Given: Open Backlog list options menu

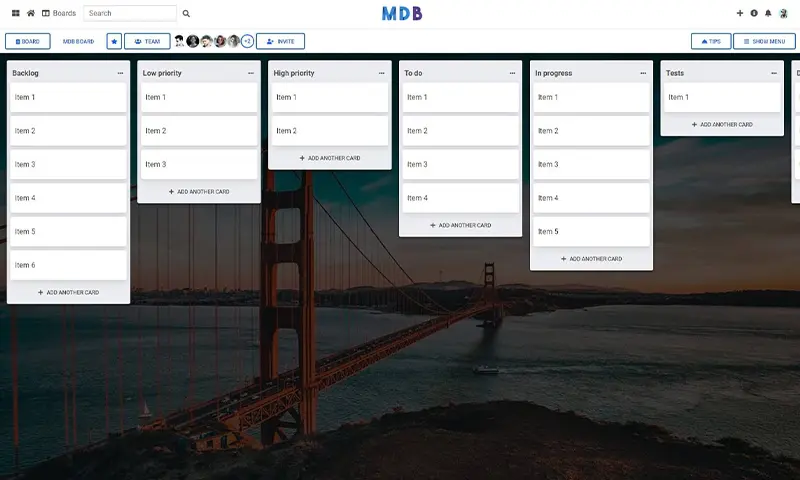Looking at the screenshot, I should [120, 73].
